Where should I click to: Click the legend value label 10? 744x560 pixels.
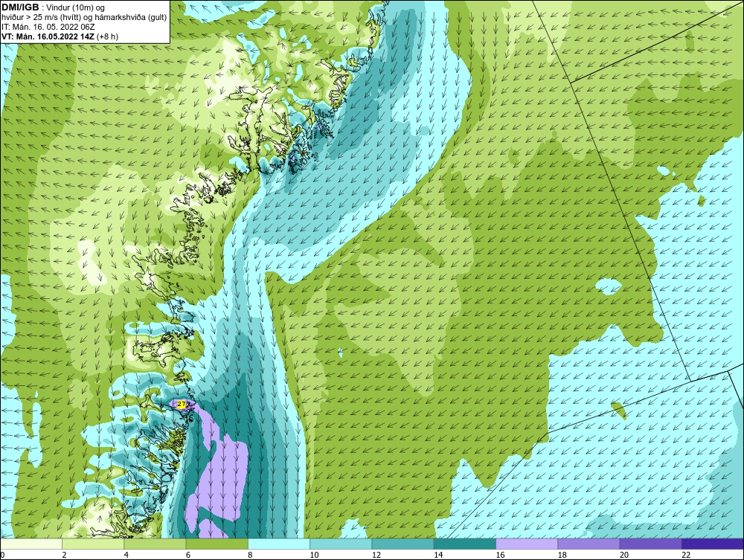click(315, 556)
